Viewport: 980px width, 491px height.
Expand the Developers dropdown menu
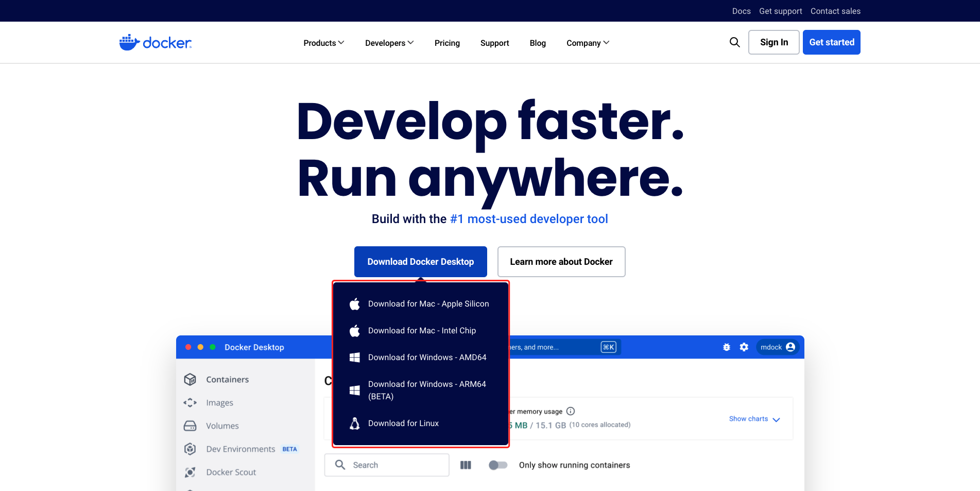click(389, 43)
